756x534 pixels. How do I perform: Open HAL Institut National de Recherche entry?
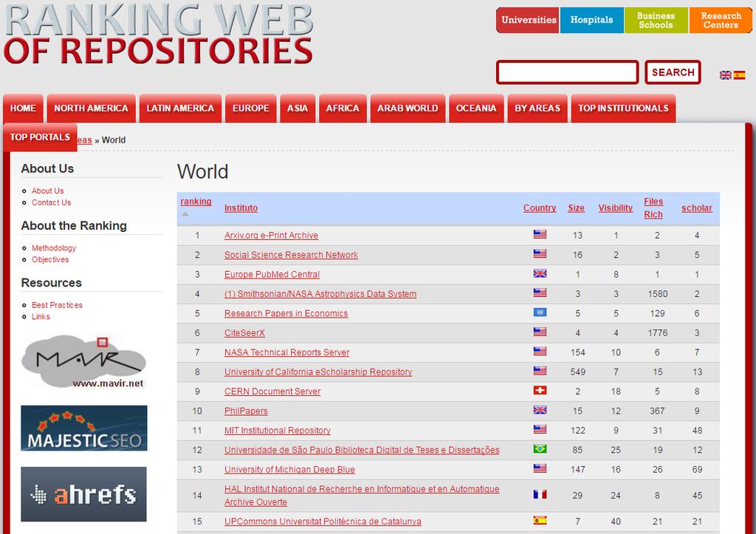coord(362,496)
